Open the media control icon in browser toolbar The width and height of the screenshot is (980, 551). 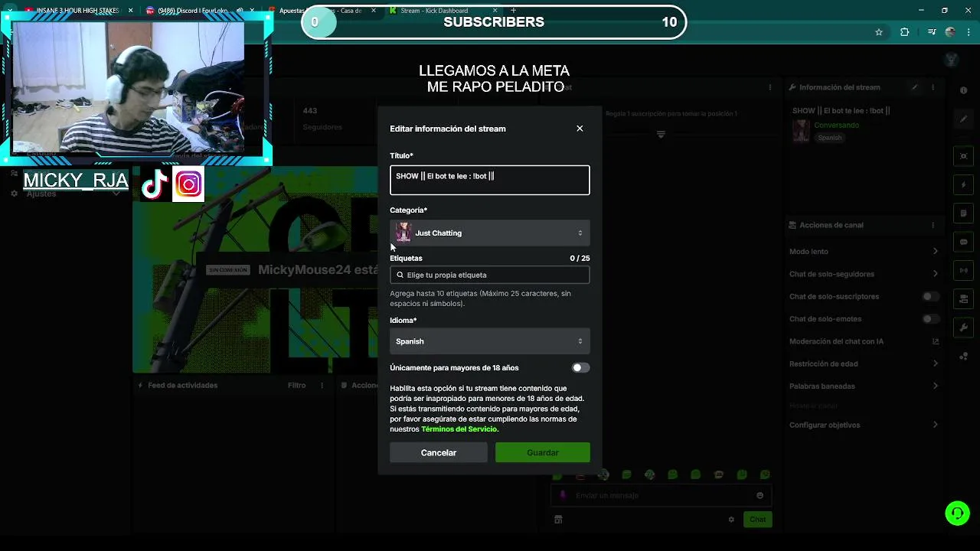coord(931,32)
